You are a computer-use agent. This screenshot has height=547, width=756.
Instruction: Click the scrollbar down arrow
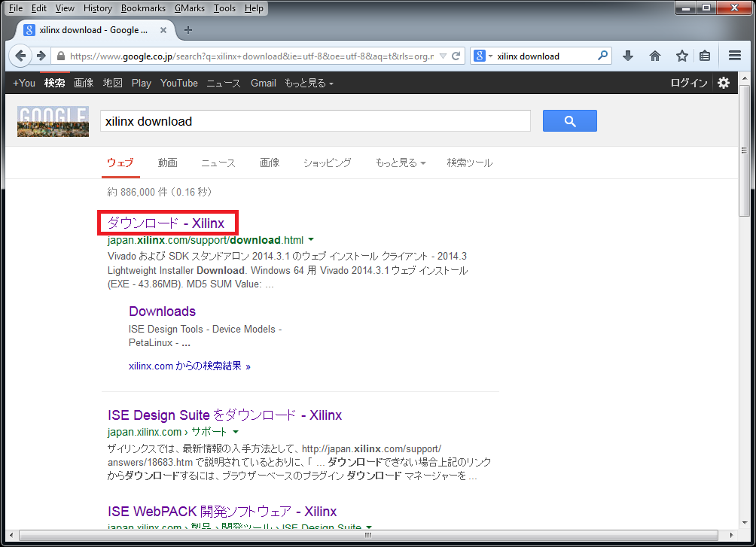745,522
